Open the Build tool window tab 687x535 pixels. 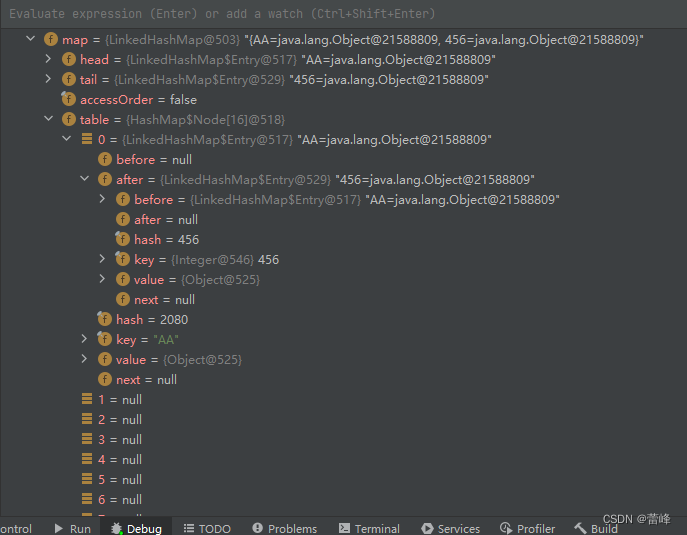(596, 528)
